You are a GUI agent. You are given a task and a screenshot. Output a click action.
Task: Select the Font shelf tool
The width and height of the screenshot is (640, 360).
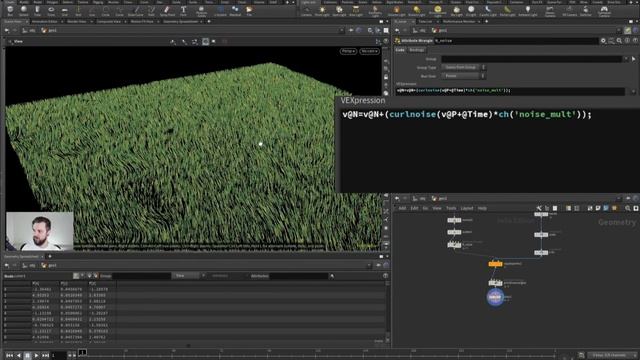pyautogui.click(x=183, y=10)
